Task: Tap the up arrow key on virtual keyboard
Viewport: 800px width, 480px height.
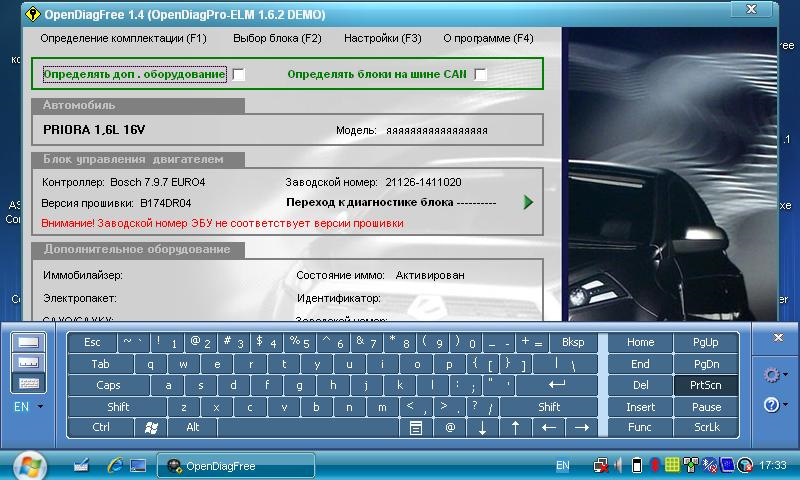Action: tap(515, 427)
